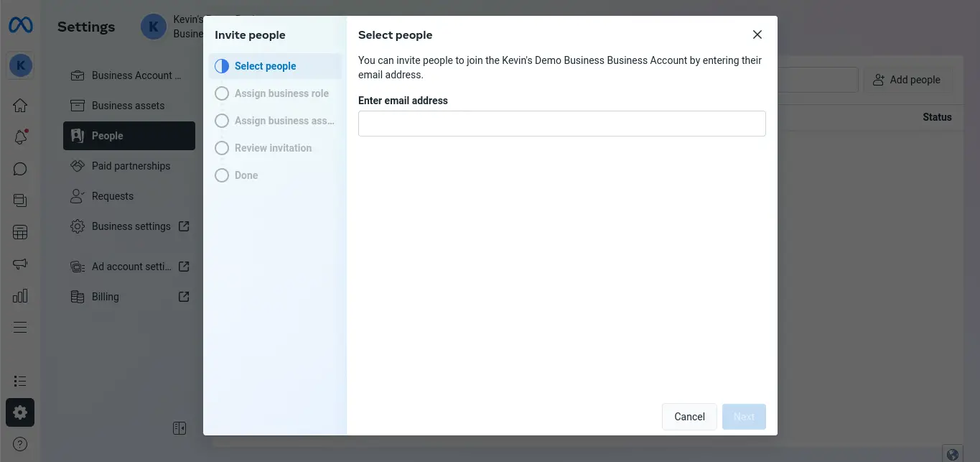Open Paid partnerships menu item
The width and height of the screenshot is (980, 462).
131,166
